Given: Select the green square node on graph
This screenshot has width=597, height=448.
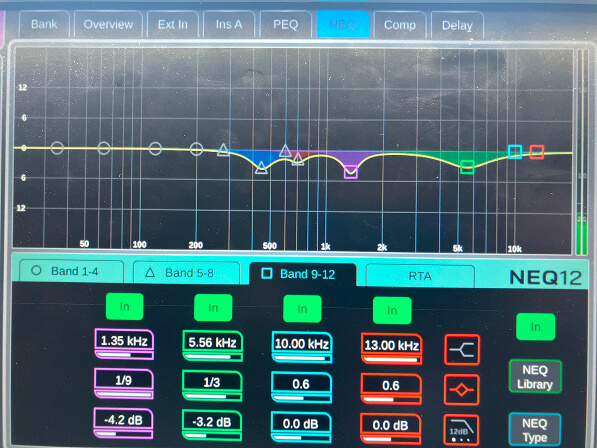Looking at the screenshot, I should coord(467,167).
